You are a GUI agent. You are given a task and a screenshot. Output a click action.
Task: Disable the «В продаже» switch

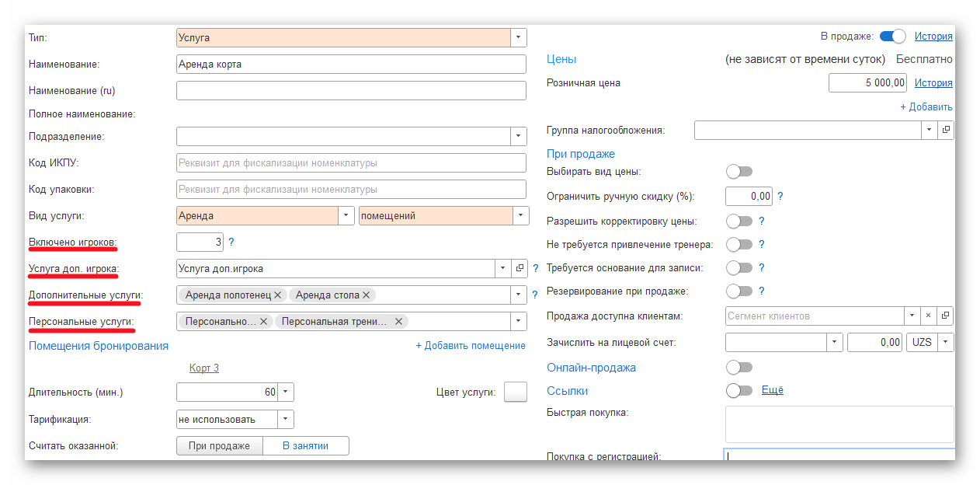pyautogui.click(x=892, y=36)
